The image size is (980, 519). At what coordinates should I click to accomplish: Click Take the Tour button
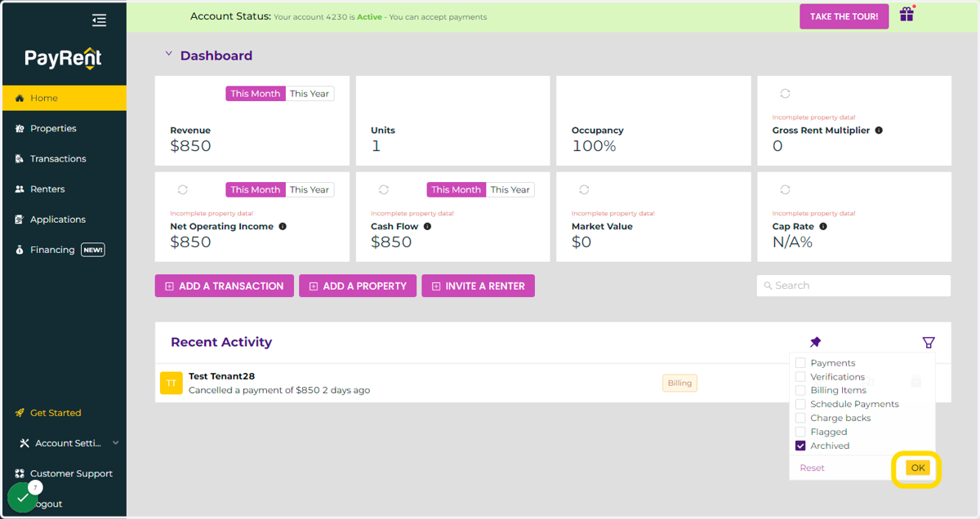[x=844, y=16]
